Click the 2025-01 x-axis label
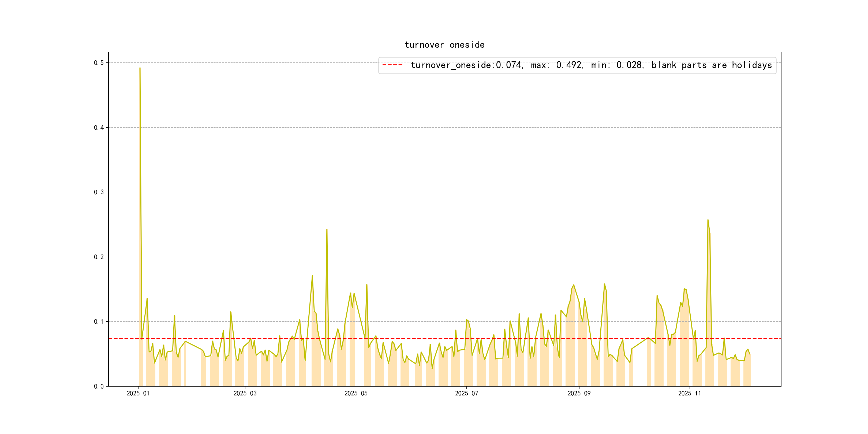The height and width of the screenshot is (434, 868). point(138,393)
